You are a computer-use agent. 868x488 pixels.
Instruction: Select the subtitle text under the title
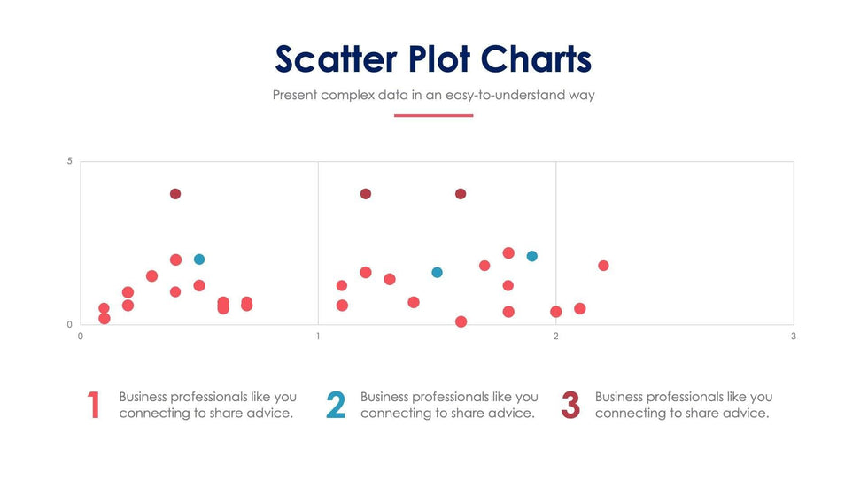(433, 95)
